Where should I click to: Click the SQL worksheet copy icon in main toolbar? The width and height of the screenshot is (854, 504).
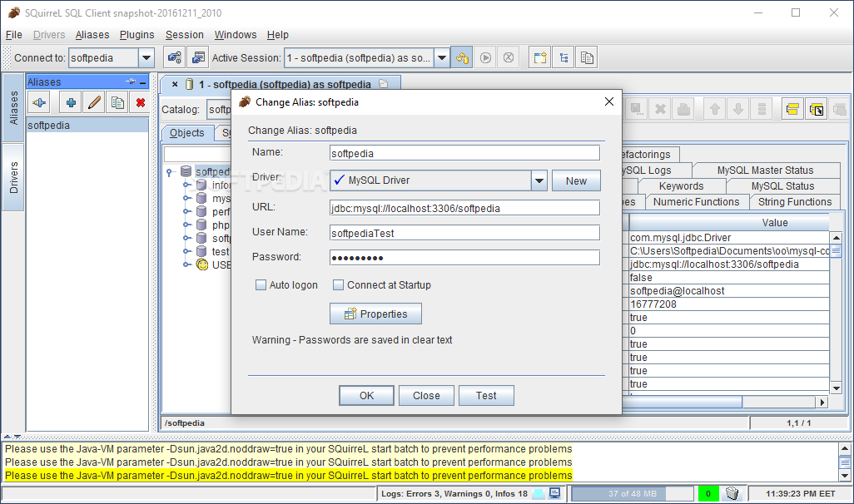pyautogui.click(x=587, y=57)
